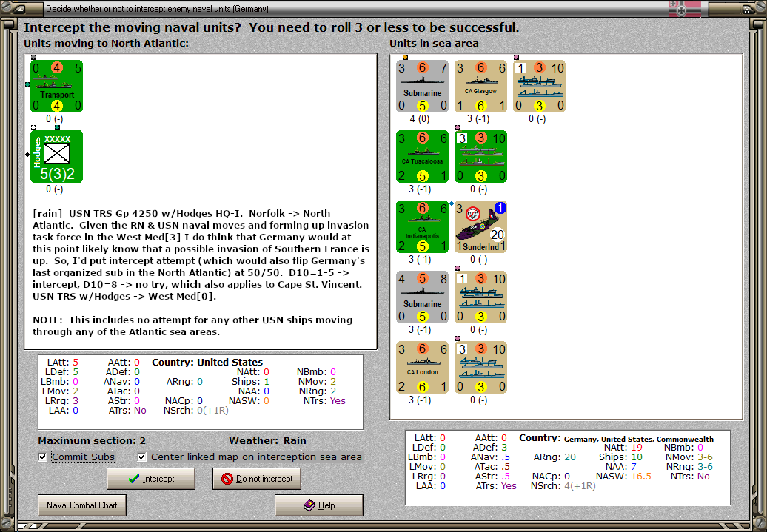The image size is (767, 532).
Task: Click the grey Submarine counter with values 3 6 7
Action: [x=422, y=86]
